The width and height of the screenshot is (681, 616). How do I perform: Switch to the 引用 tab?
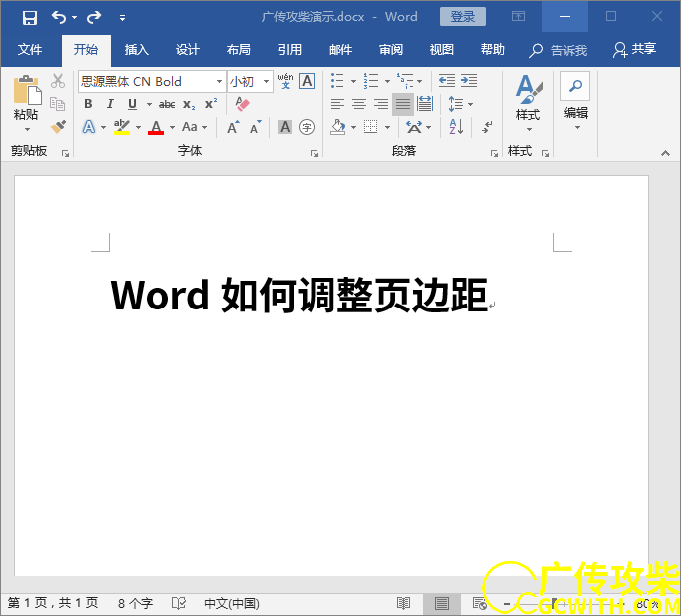[290, 50]
